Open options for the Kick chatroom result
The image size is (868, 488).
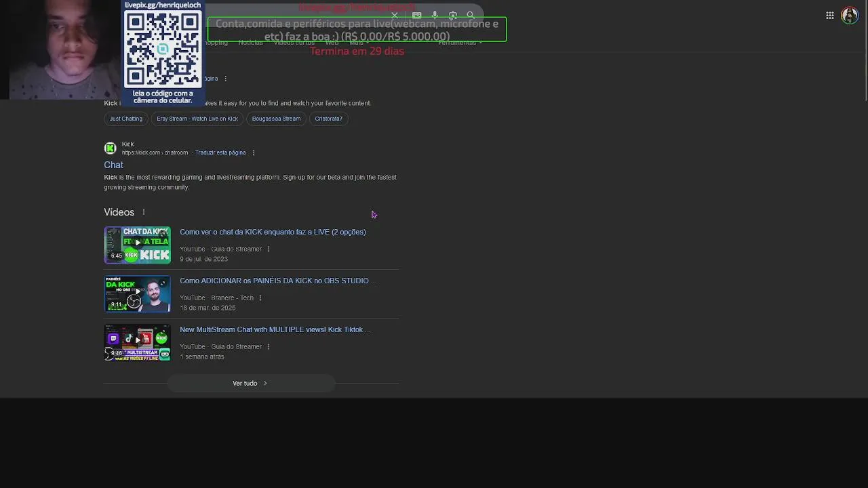(254, 152)
